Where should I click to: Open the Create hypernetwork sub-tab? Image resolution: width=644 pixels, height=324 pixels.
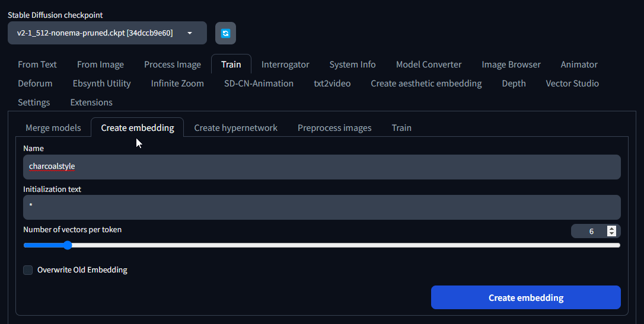tap(236, 128)
